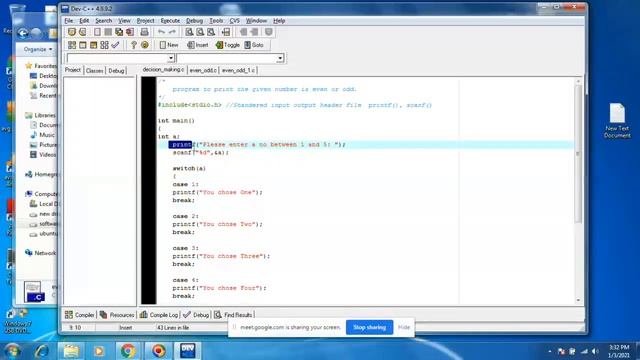Image resolution: width=640 pixels, height=360 pixels.
Task: Click the Toggle bookmark toolbar button
Action: click(228, 45)
